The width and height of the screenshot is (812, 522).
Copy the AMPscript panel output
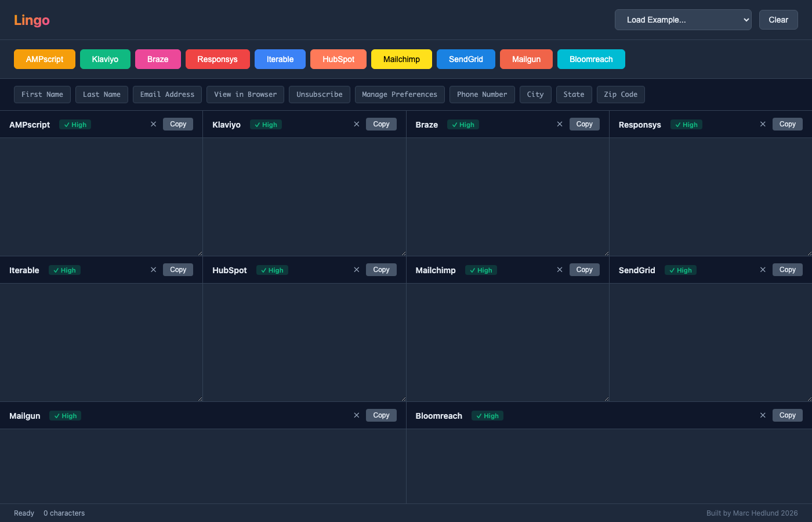click(178, 124)
